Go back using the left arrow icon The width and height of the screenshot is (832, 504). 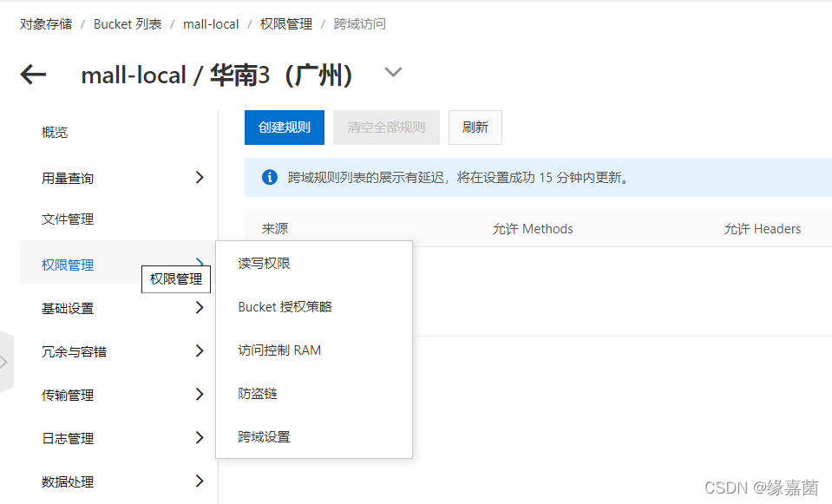(x=33, y=75)
